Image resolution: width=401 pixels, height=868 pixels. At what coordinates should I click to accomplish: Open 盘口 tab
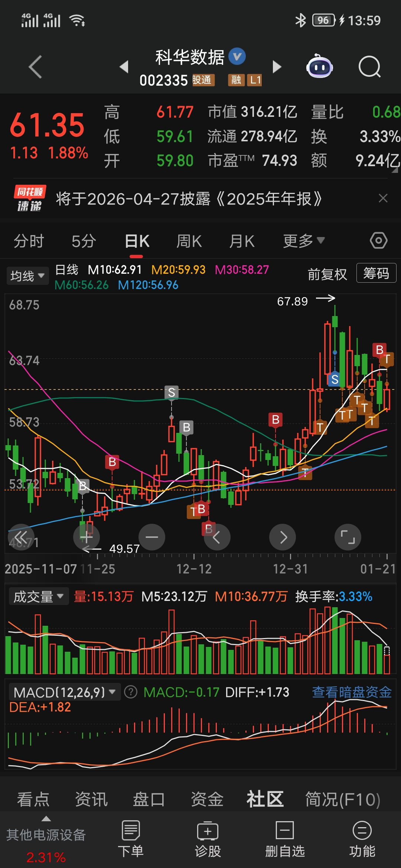pos(149,799)
